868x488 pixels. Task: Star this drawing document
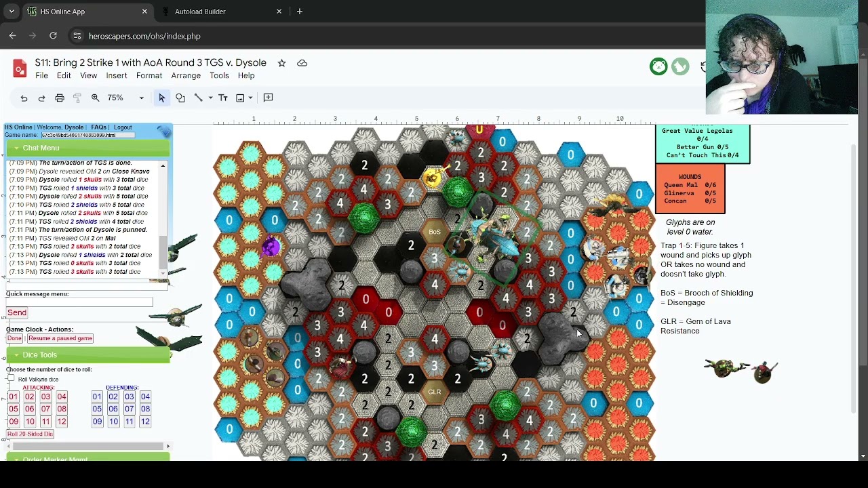pyautogui.click(x=281, y=63)
